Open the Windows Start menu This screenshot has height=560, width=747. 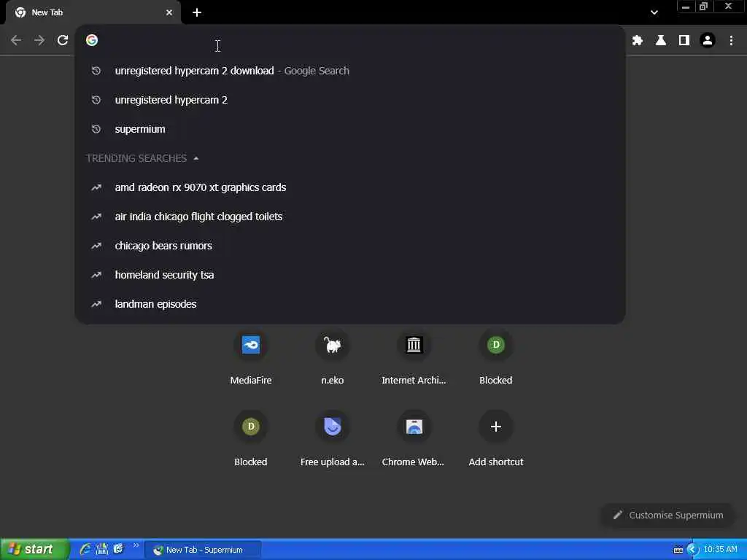[x=34, y=550]
